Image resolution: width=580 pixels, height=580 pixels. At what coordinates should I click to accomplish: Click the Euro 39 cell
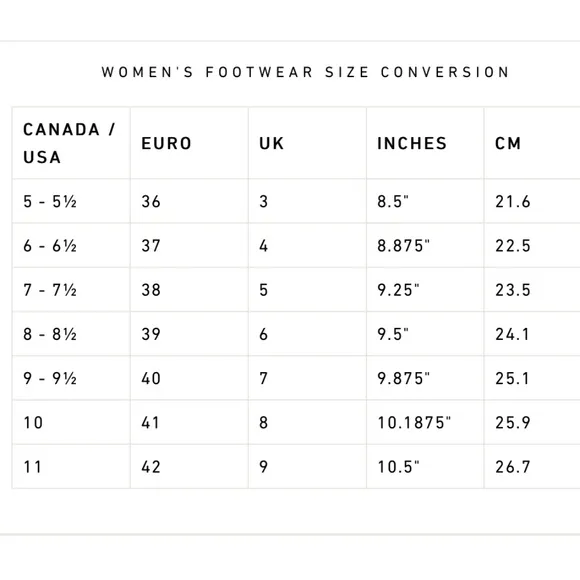pos(189,334)
